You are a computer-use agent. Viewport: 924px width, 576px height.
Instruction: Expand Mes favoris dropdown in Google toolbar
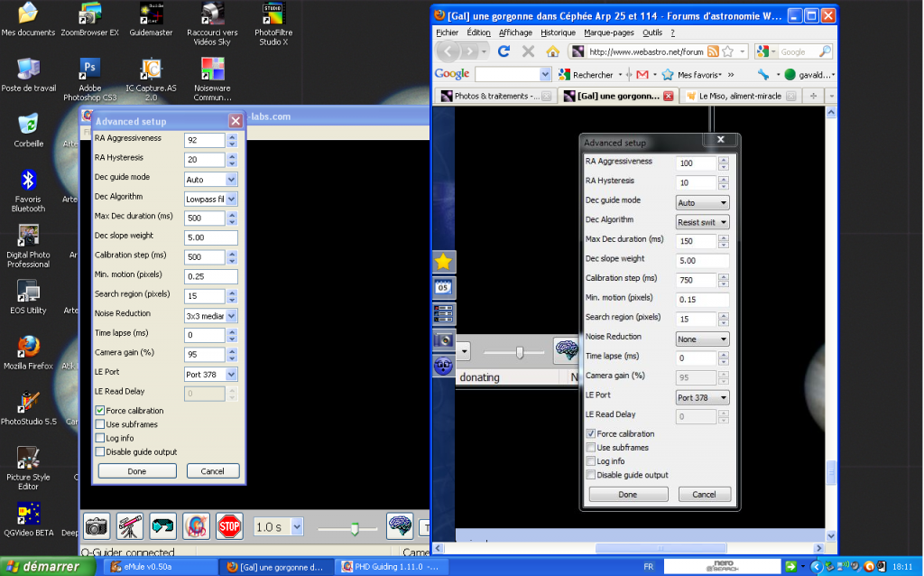coord(699,75)
